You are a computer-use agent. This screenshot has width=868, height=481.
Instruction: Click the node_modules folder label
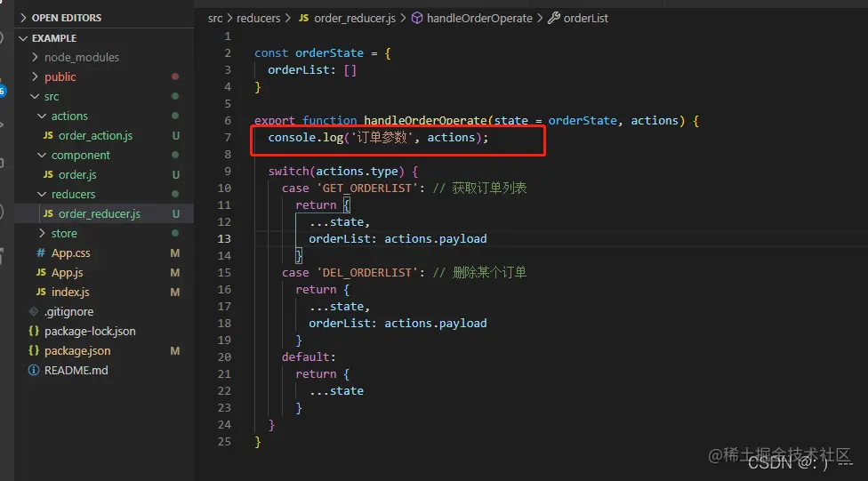coord(82,57)
